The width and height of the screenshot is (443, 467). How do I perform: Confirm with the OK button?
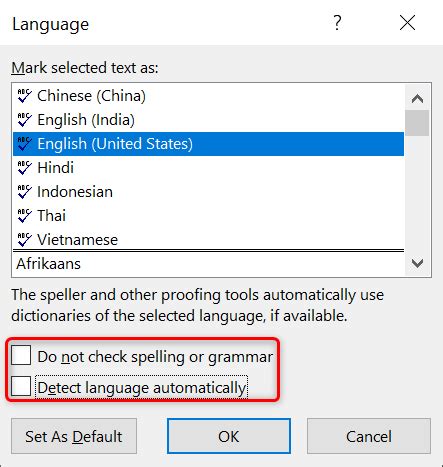[x=229, y=436]
